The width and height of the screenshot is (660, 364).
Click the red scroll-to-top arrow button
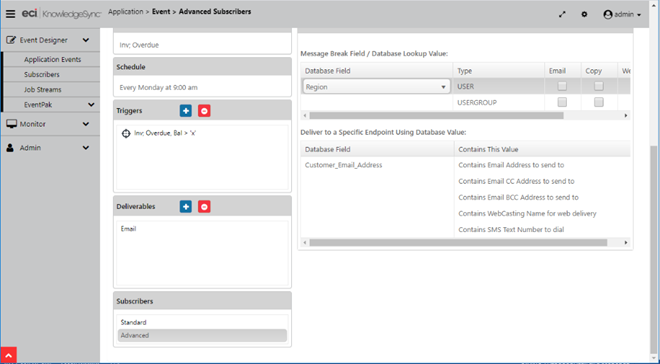pos(8,355)
